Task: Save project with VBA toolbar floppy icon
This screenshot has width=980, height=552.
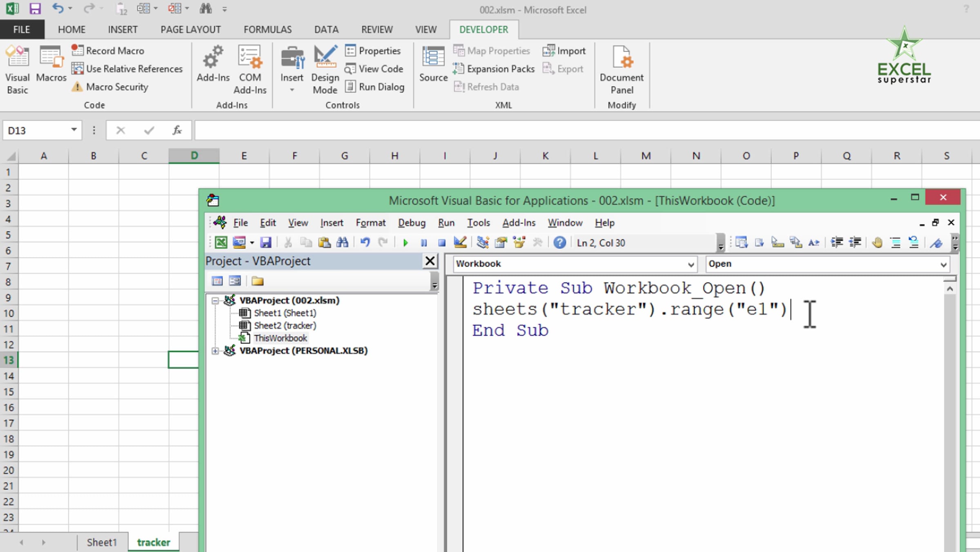Action: click(266, 243)
